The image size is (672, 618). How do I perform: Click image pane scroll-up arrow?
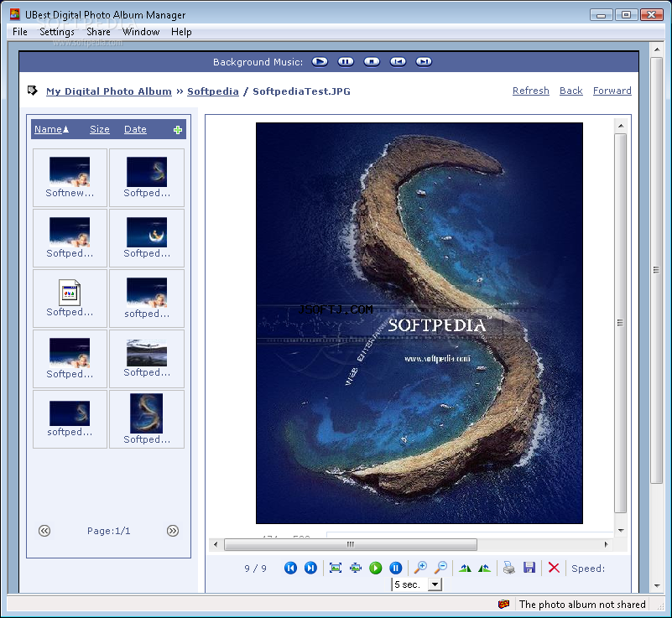click(621, 126)
